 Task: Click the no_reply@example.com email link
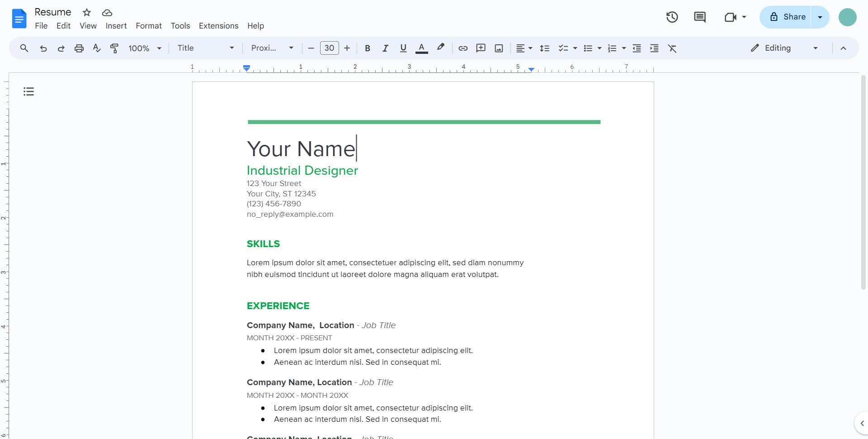coord(290,214)
